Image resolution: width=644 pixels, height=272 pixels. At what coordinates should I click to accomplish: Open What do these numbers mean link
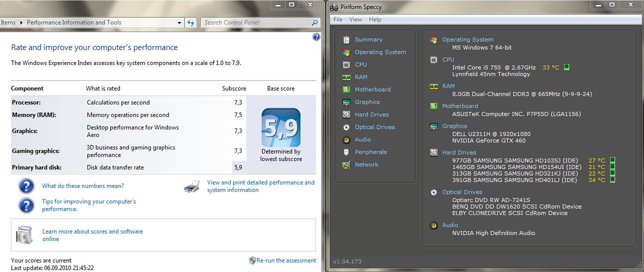pos(83,186)
